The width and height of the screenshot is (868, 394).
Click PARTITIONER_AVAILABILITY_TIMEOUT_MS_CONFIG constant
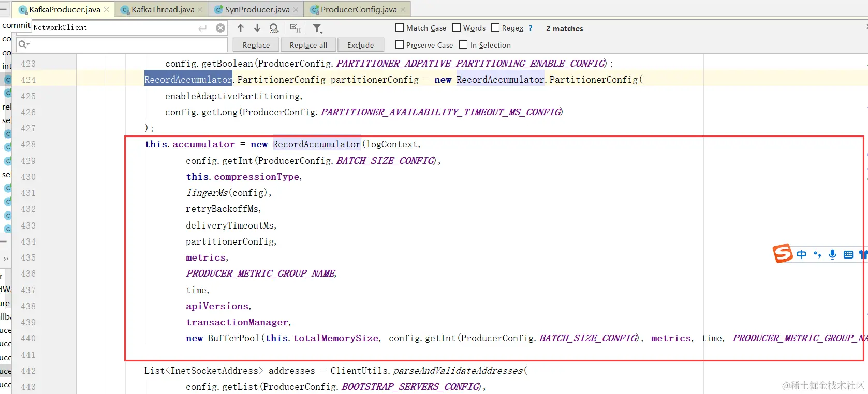point(441,112)
